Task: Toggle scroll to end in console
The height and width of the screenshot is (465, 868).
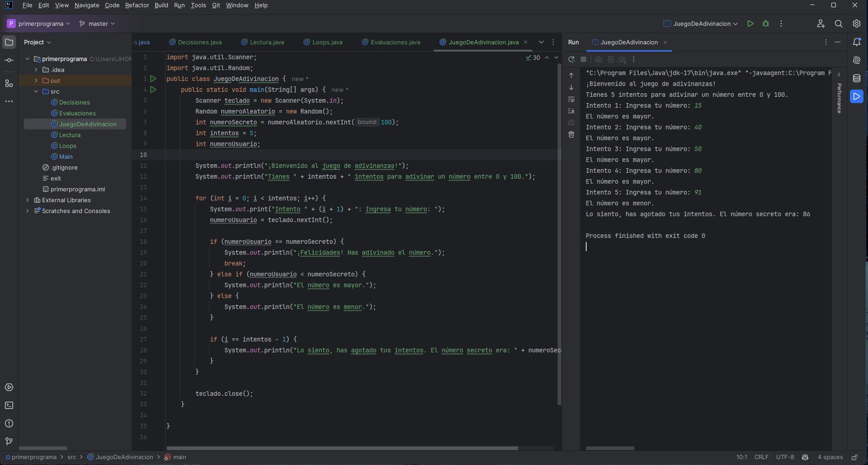Action: 571,111
